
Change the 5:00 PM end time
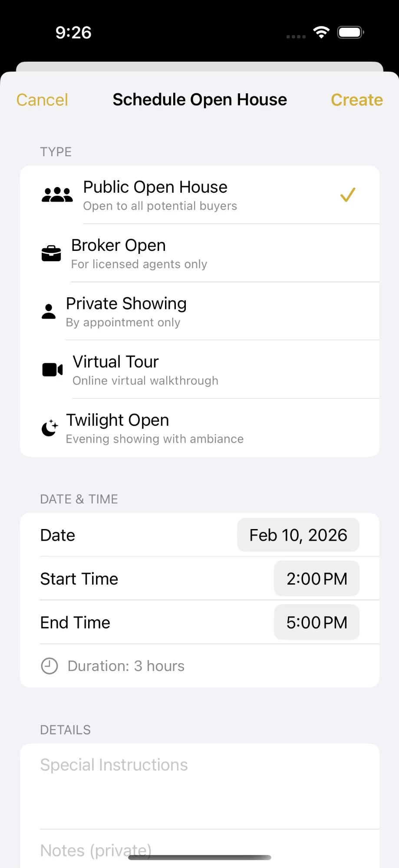tap(317, 622)
